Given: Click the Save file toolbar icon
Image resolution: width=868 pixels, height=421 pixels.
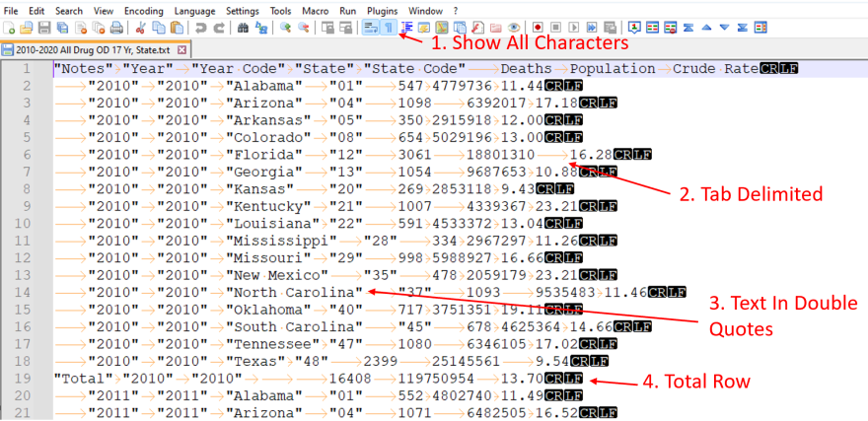Looking at the screenshot, I should [43, 28].
